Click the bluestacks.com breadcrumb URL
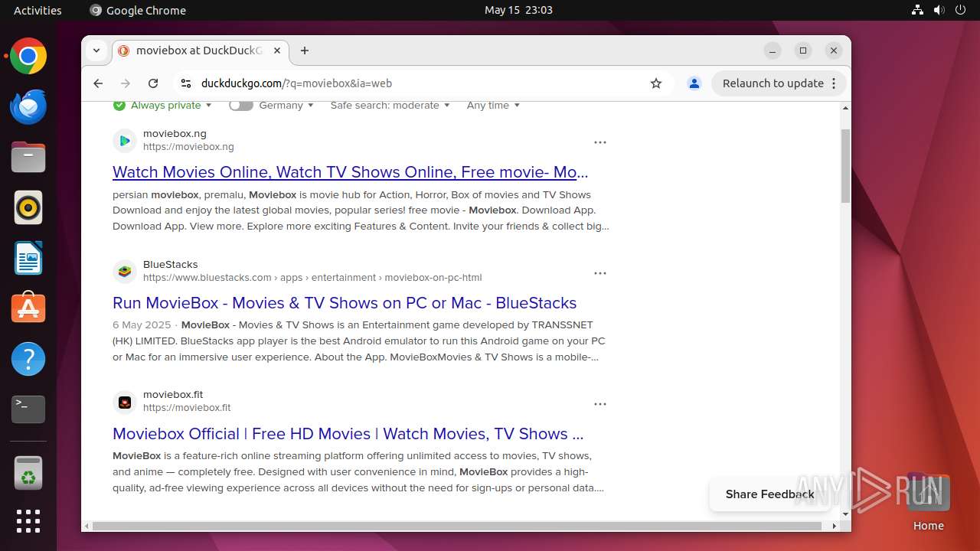 coord(312,278)
